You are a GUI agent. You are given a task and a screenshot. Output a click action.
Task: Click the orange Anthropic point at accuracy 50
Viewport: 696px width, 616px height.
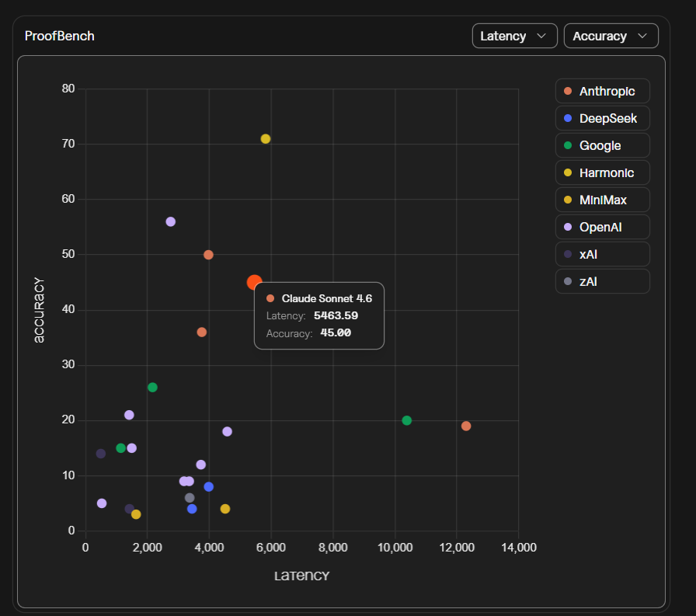tap(208, 255)
